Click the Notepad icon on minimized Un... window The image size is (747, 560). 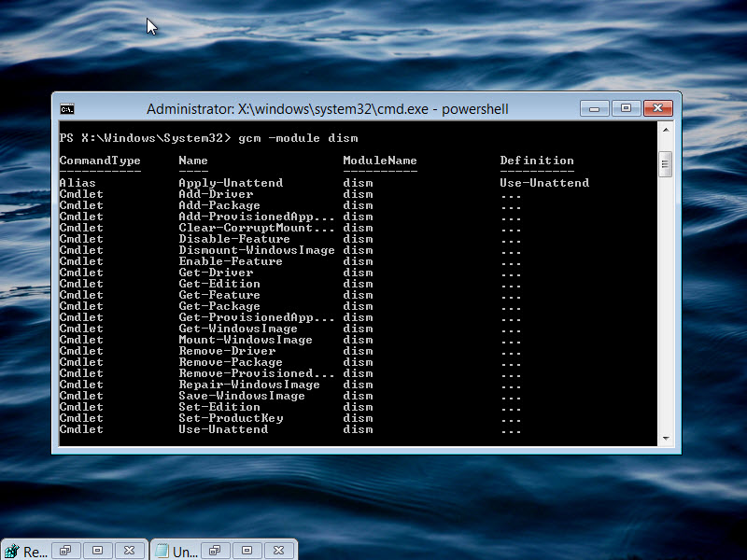[161, 551]
